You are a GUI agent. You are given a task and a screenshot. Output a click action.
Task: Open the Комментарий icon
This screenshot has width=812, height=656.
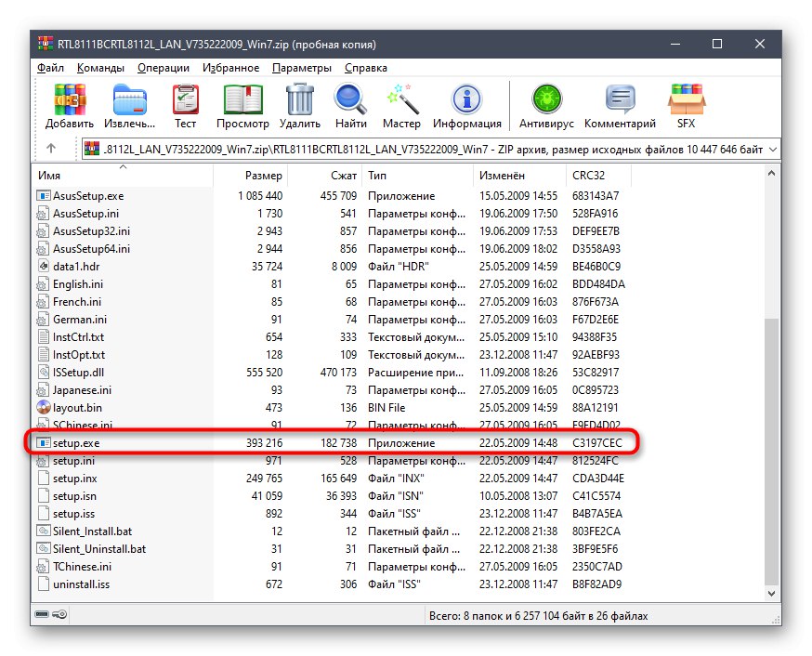coord(620,99)
